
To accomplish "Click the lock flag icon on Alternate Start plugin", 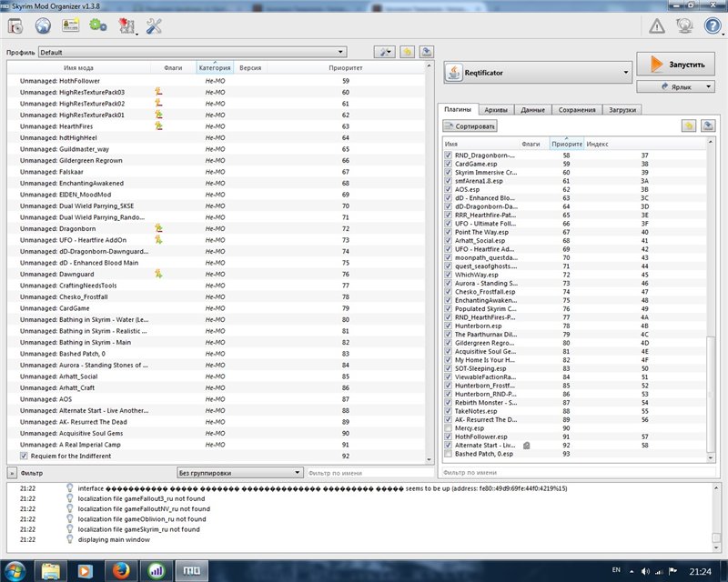I will (x=527, y=445).
